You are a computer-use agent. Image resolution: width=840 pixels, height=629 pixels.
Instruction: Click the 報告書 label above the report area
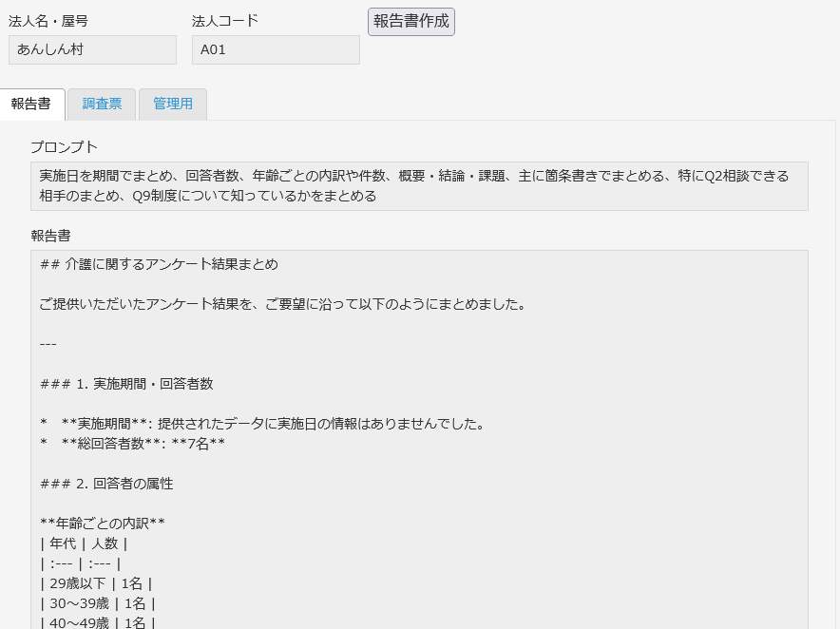coord(50,235)
